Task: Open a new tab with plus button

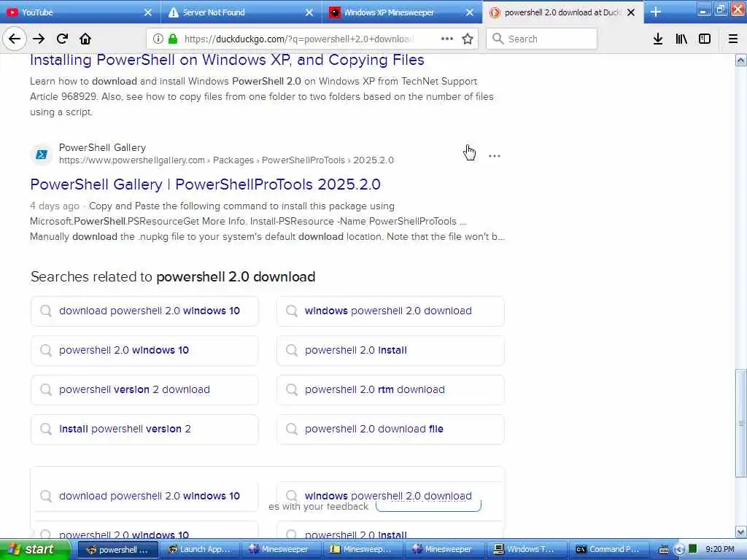Action: coord(656,12)
